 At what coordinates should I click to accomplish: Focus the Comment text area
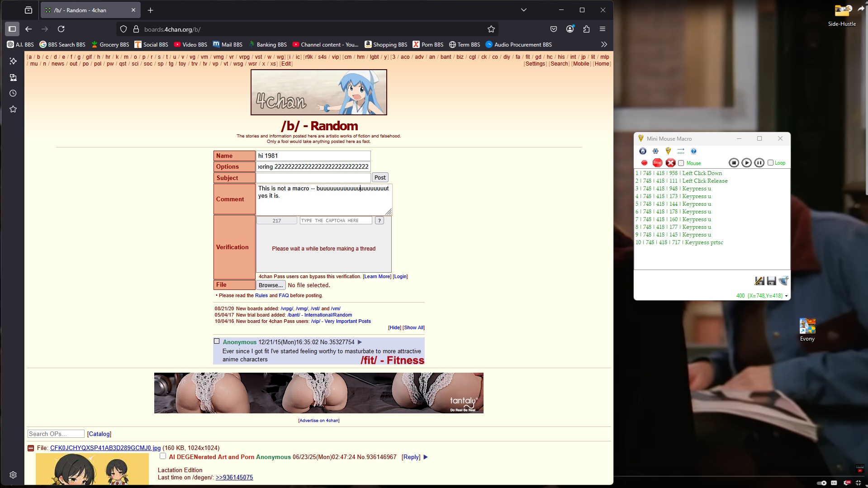[x=324, y=199]
